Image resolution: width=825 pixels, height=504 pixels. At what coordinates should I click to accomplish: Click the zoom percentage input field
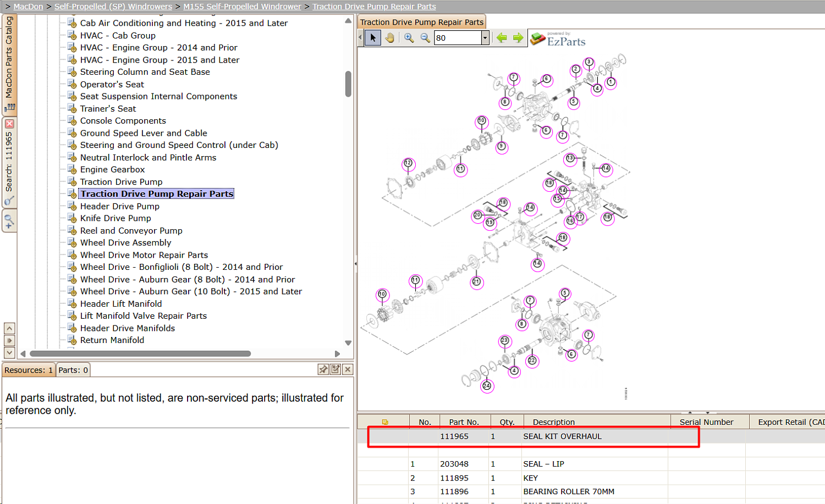pos(458,38)
